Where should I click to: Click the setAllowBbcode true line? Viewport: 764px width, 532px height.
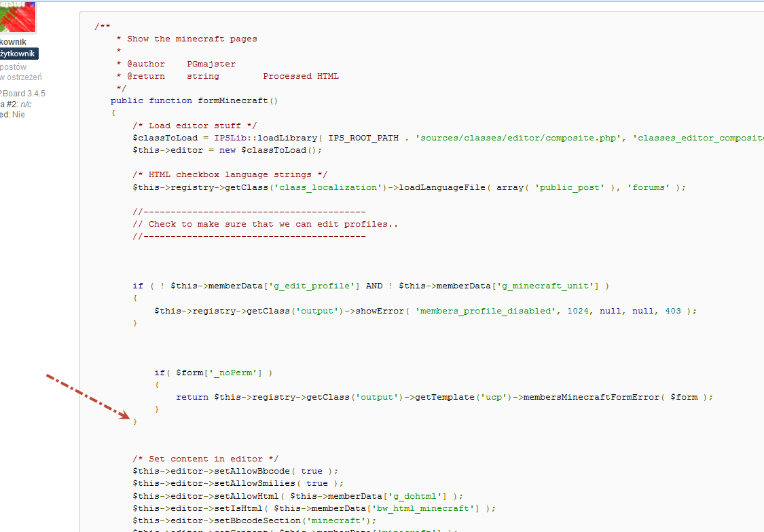tap(231, 470)
